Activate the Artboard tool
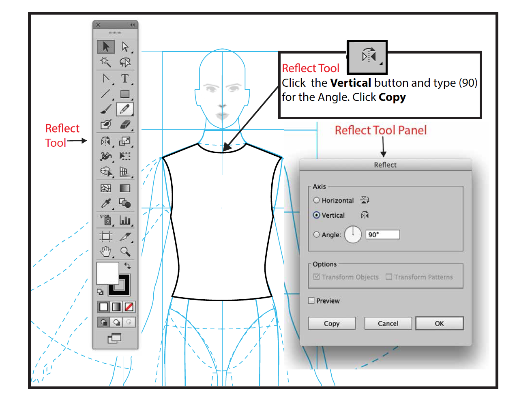The image size is (532, 399). (x=106, y=236)
